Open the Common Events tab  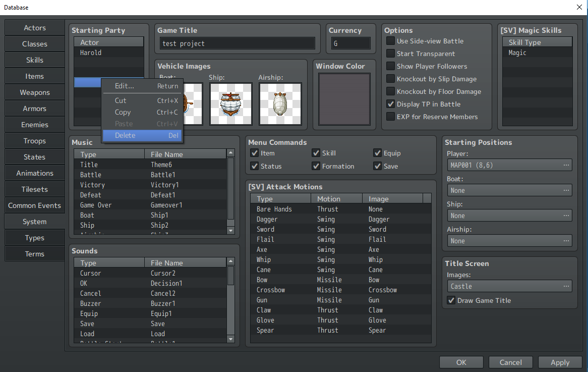click(34, 205)
